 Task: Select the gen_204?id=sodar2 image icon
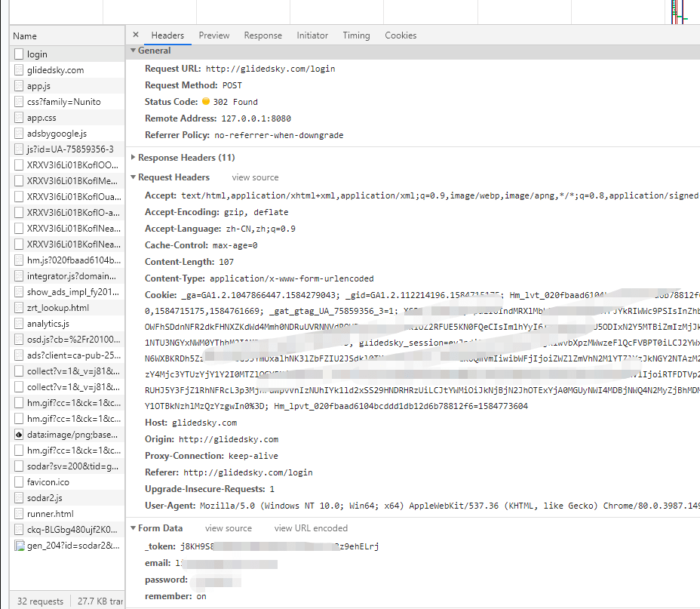(x=19, y=545)
